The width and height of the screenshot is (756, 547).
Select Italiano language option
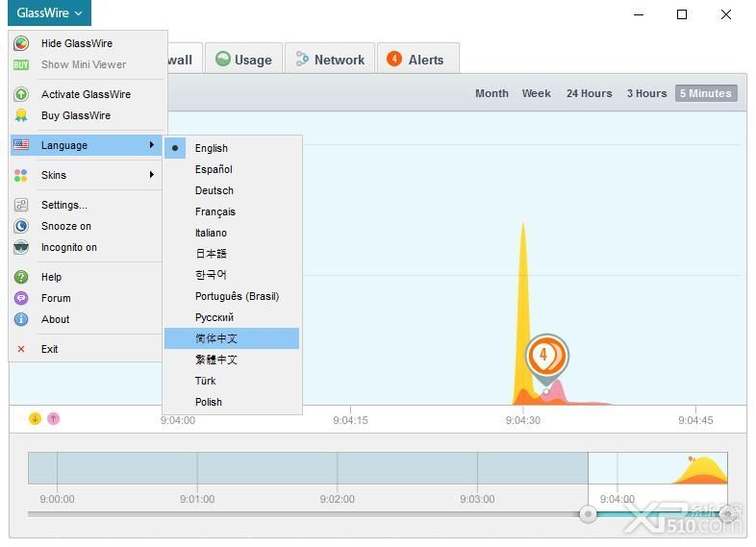(232, 233)
